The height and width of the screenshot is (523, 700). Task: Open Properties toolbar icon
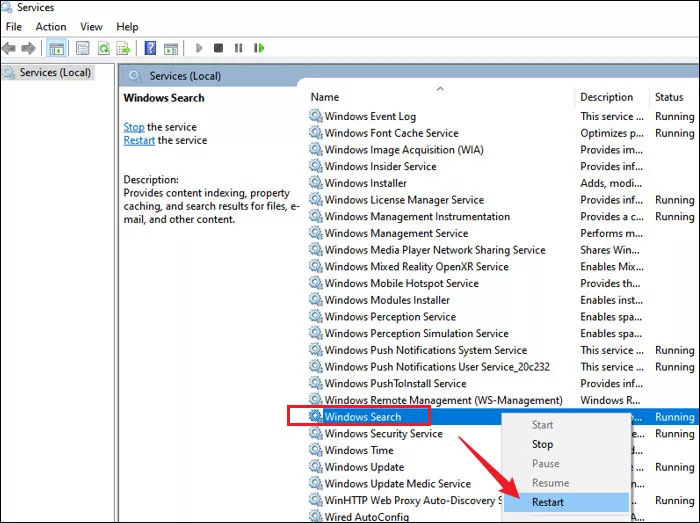coord(83,48)
